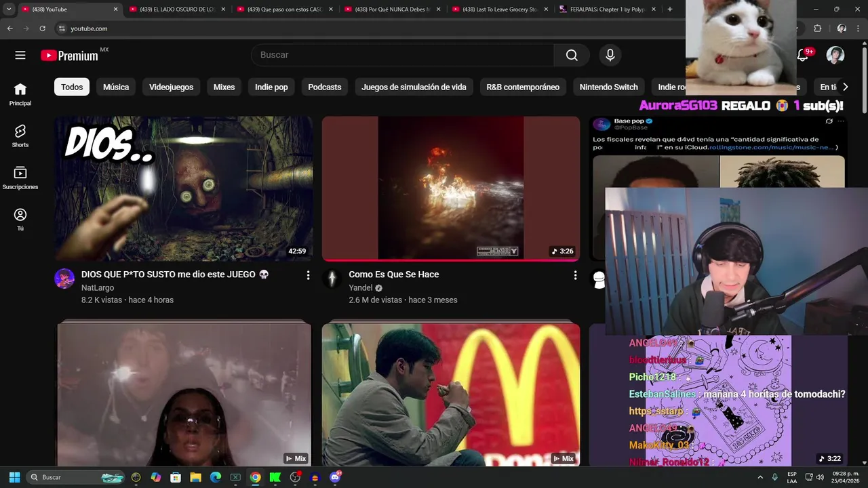Select the Videojuegos filter chip
This screenshot has width=868, height=488.
tap(171, 87)
